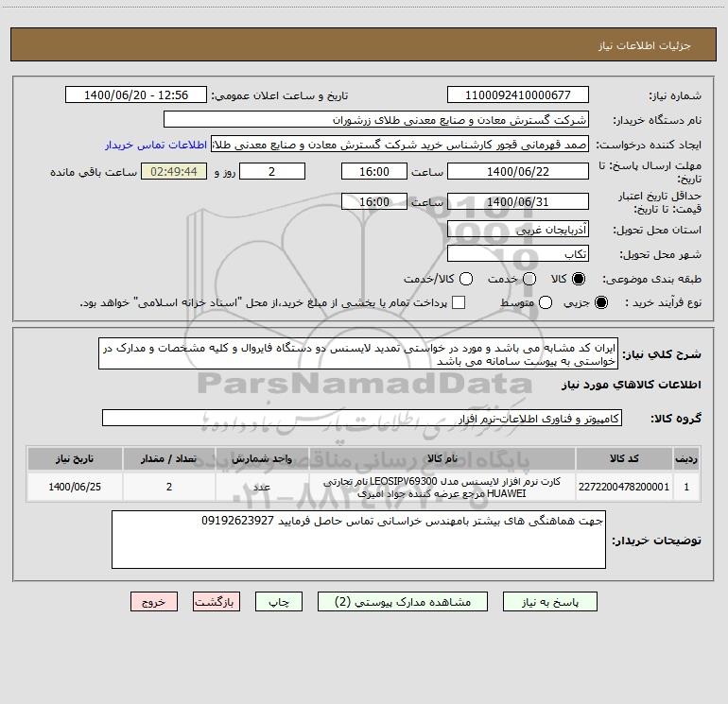Click the تاریخ نیاز column header
This screenshot has width=728, height=704.
[75, 459]
